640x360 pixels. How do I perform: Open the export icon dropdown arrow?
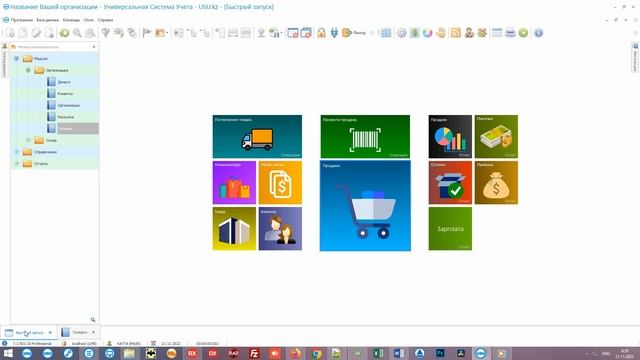281,33
